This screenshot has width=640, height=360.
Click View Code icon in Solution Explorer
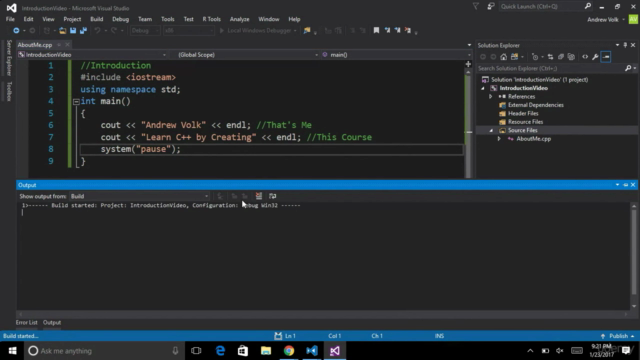585,57
